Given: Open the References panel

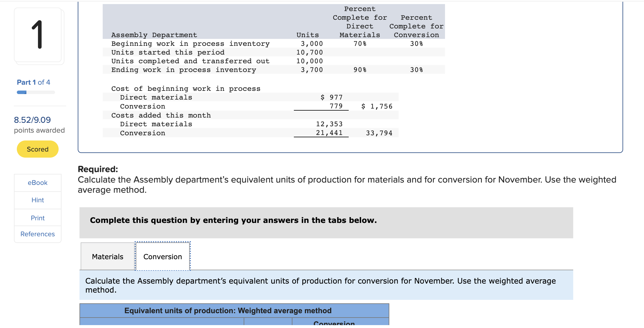Looking at the screenshot, I should (x=37, y=234).
